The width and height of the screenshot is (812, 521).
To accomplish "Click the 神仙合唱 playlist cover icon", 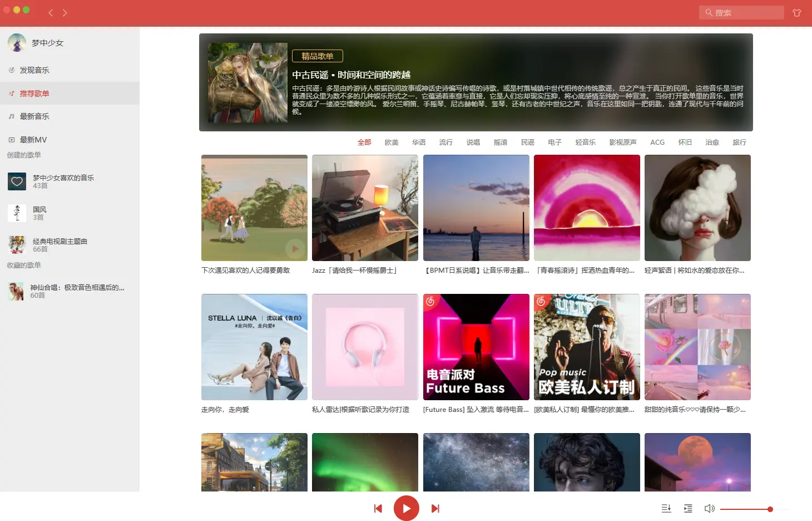I will [x=16, y=291].
